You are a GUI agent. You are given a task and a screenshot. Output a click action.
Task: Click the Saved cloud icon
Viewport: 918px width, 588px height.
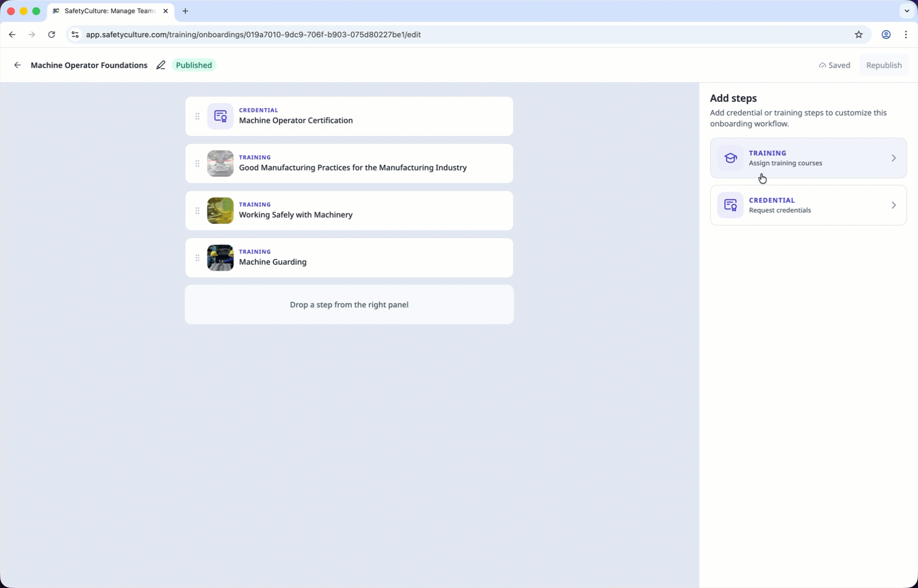[x=822, y=65]
